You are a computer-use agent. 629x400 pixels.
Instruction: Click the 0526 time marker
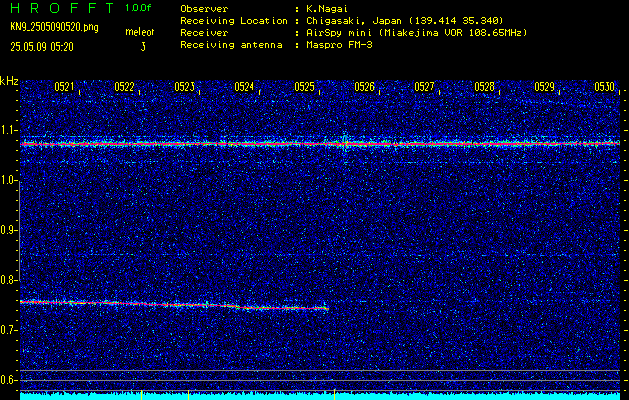[x=364, y=87]
